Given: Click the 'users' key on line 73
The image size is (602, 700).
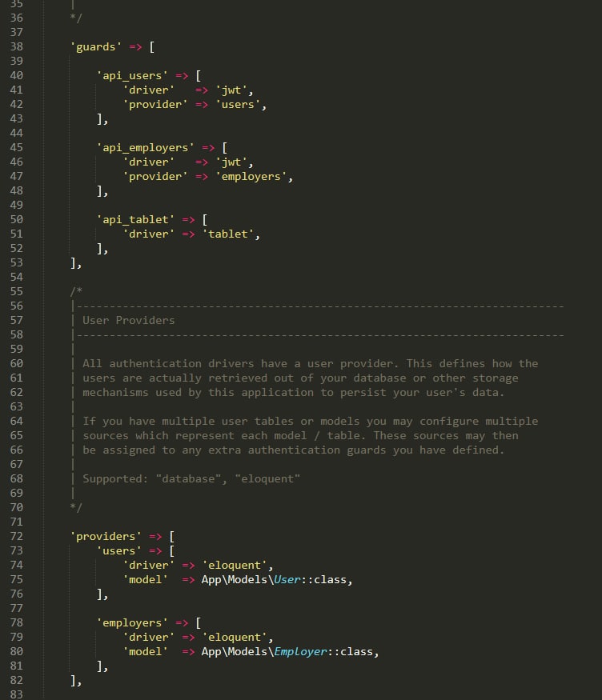Looking at the screenshot, I should 119,551.
